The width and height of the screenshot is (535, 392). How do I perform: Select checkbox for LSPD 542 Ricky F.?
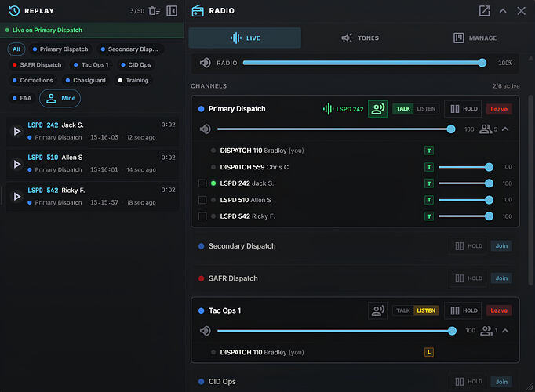pyautogui.click(x=202, y=216)
